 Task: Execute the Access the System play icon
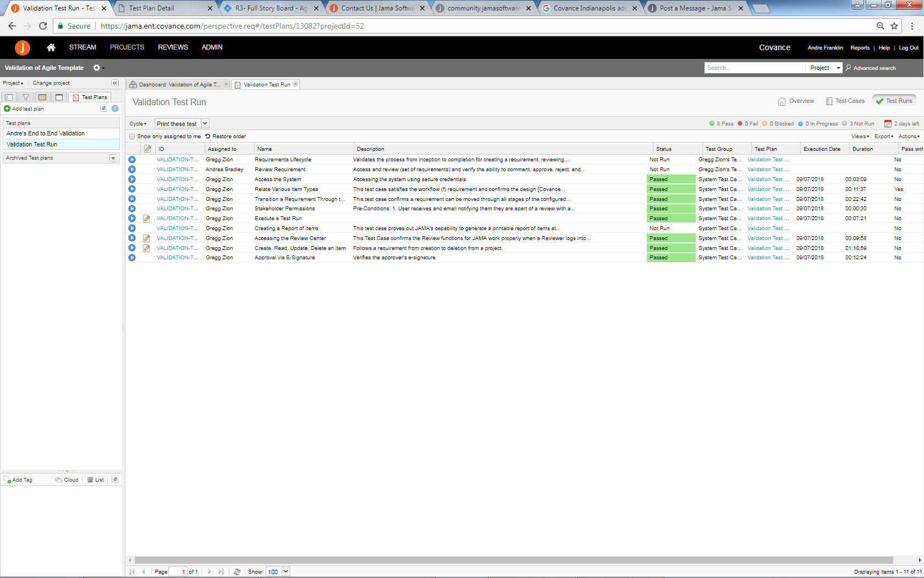click(x=132, y=179)
